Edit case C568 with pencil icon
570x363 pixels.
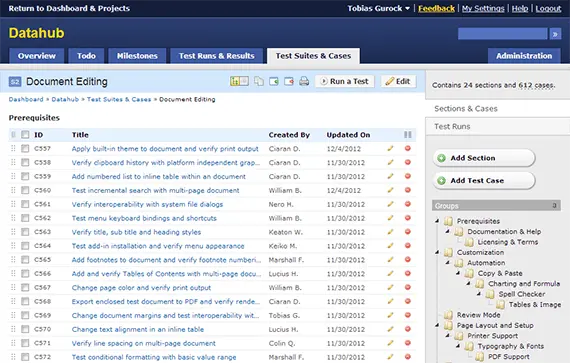pos(390,301)
